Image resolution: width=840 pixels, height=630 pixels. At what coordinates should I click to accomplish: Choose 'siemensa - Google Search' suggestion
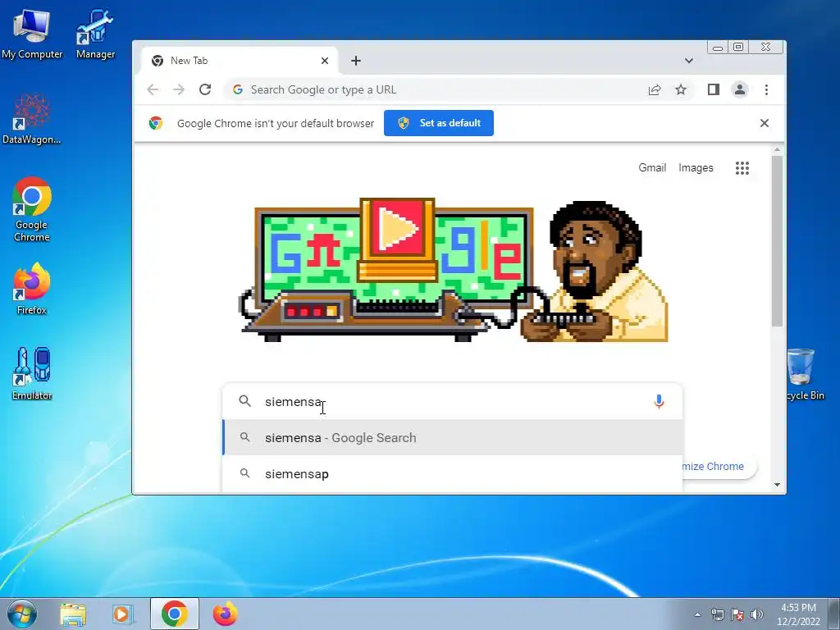coord(453,438)
